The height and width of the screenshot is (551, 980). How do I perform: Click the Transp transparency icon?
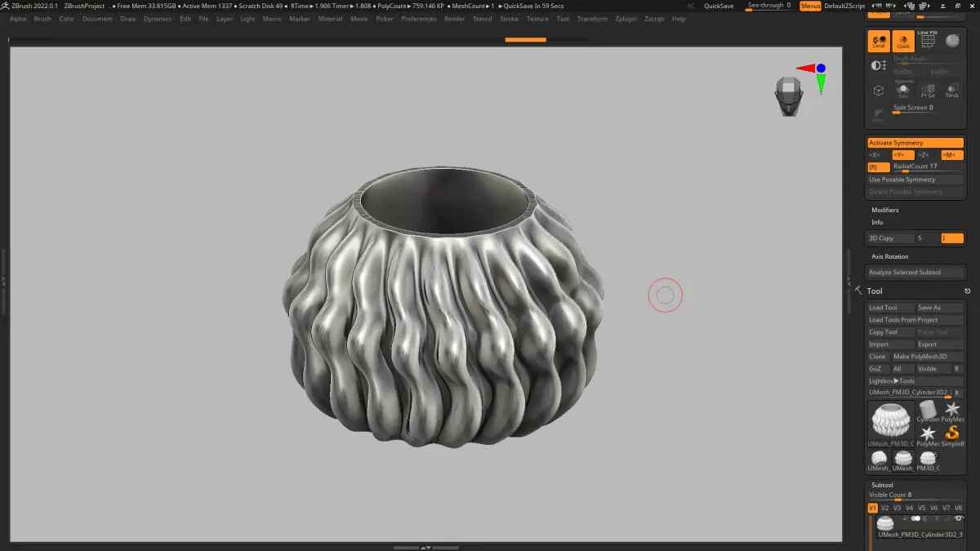[x=951, y=91]
